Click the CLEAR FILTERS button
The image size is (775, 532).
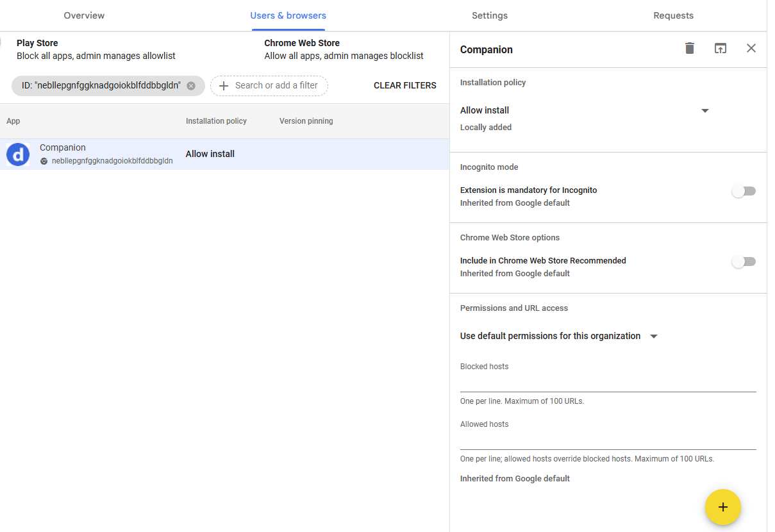[x=405, y=86]
